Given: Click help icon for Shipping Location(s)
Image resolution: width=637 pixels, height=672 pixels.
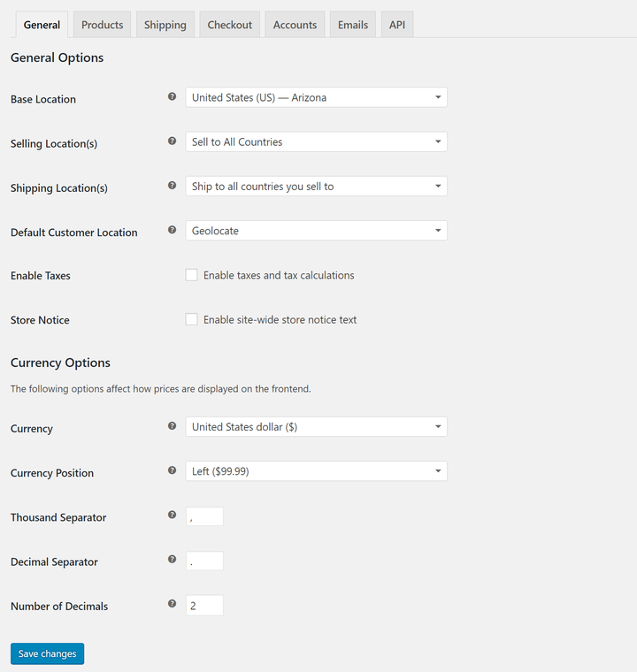Looking at the screenshot, I should pos(173,186).
